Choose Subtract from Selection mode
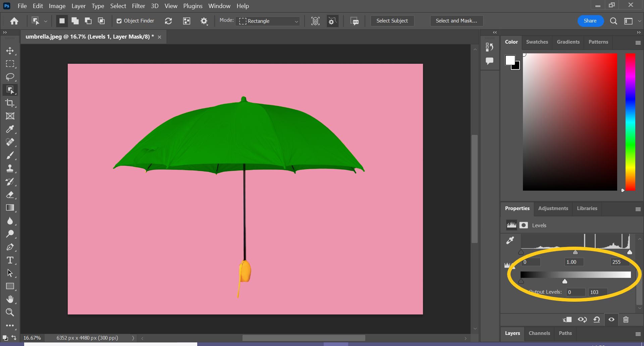Screen dimensions: 644x346 (88, 21)
